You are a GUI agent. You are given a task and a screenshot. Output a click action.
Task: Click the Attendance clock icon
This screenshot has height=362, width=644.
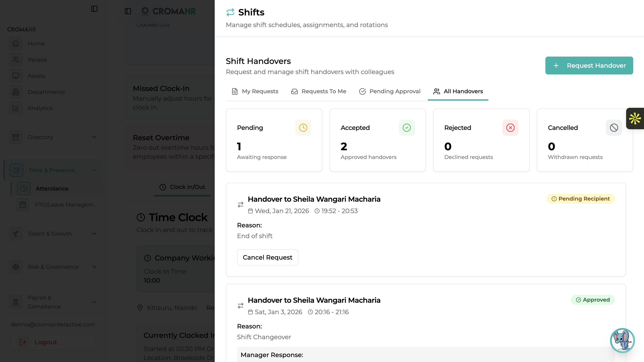23,188
